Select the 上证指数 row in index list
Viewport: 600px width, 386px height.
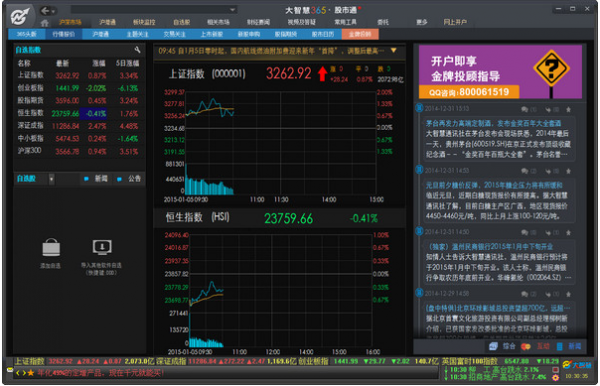pos(78,75)
